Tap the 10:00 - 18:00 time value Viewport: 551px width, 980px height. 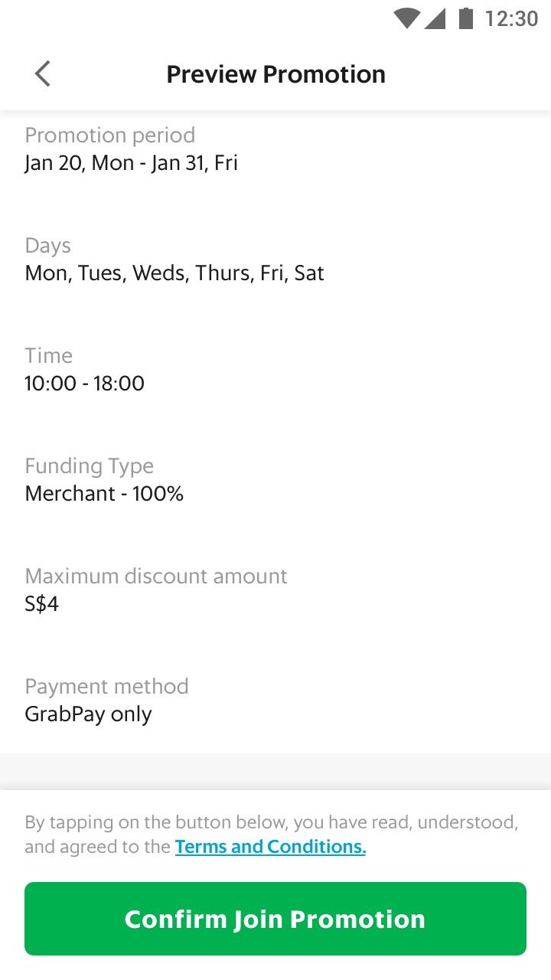(x=84, y=384)
